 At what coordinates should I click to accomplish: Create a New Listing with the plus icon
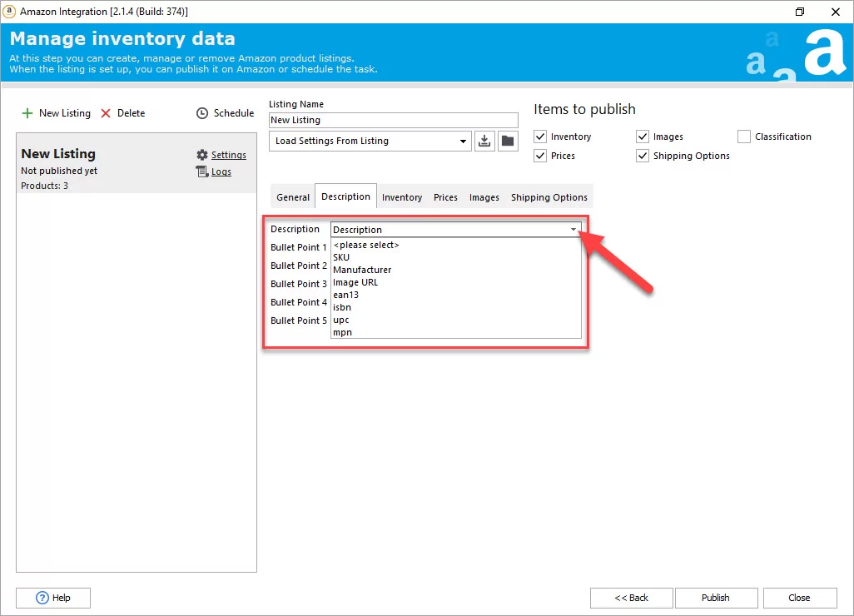[x=28, y=113]
